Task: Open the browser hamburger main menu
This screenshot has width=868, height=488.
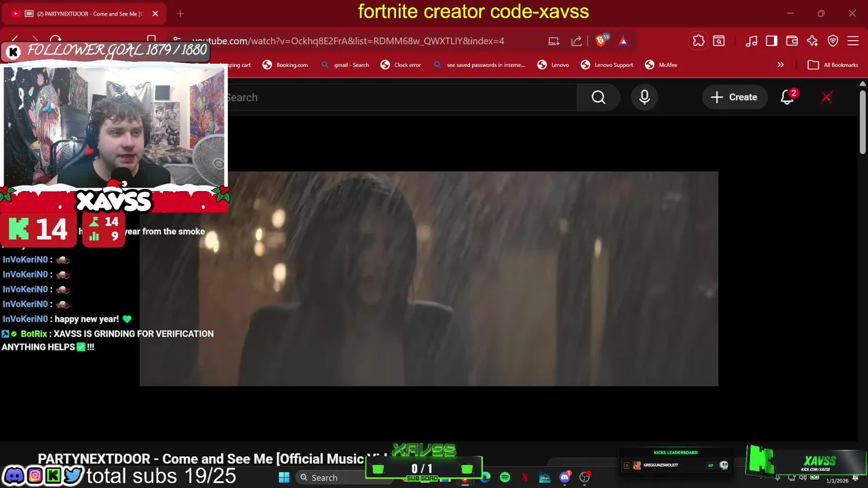Action: (x=853, y=41)
